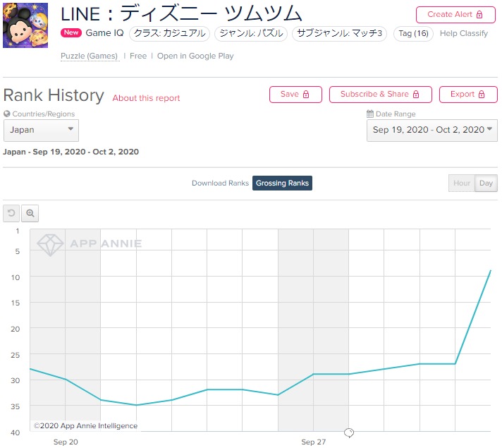Open the Tag (16) pill
The height and width of the screenshot is (448, 502).
(x=413, y=33)
